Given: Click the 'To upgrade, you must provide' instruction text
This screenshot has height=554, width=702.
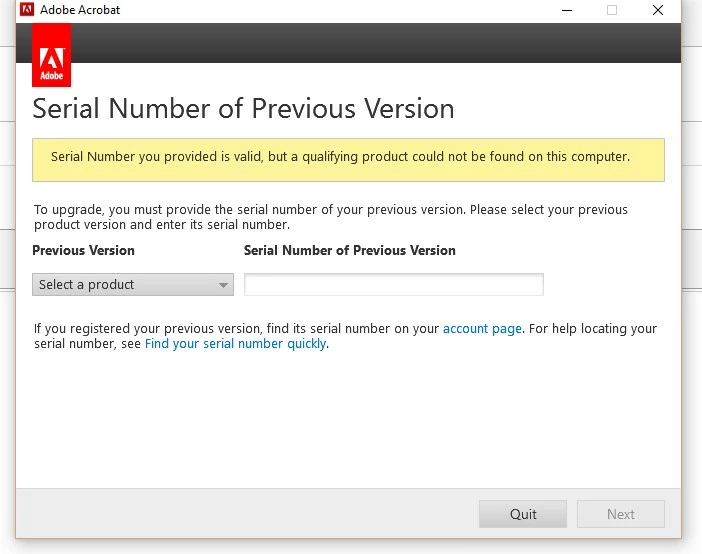Looking at the screenshot, I should point(331,217).
